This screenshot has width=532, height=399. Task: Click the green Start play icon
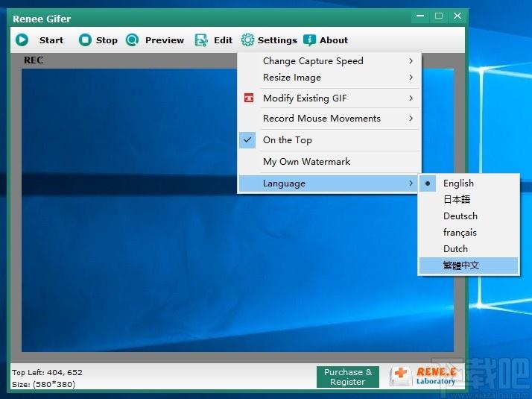tap(22, 40)
